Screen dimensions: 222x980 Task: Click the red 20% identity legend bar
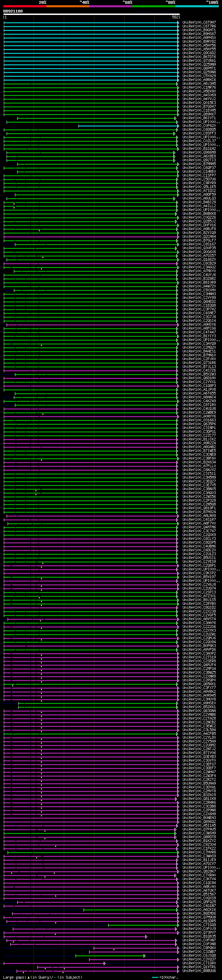25,6
